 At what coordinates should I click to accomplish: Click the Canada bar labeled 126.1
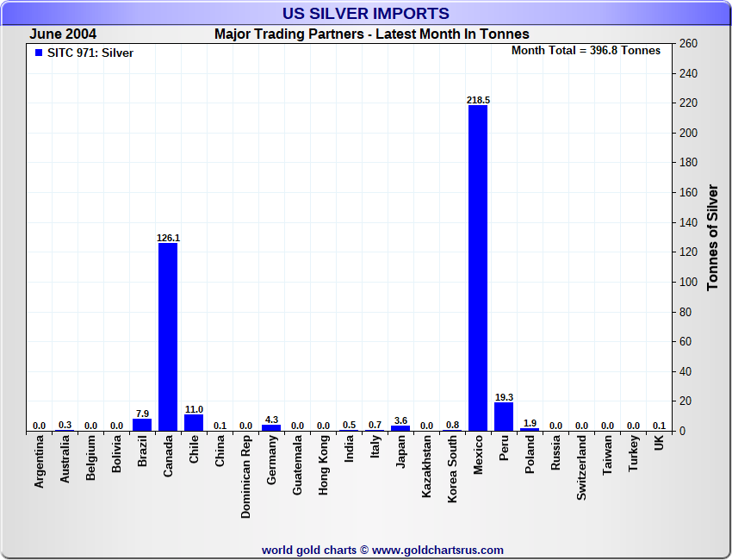168,336
